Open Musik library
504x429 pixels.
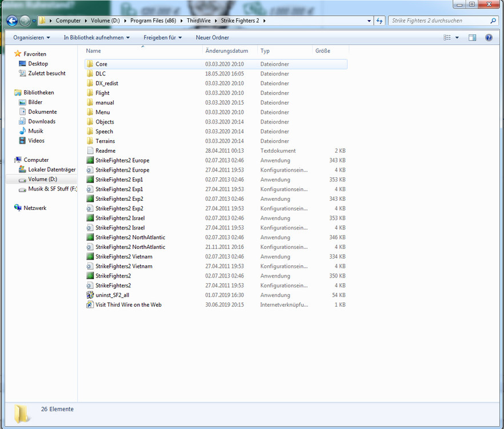click(x=35, y=132)
